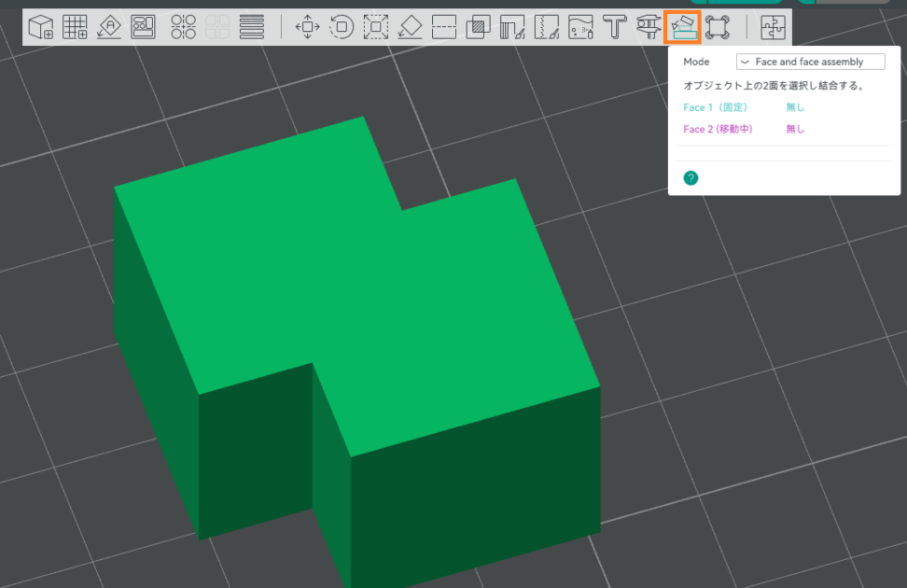Screen dimensions: 907x588
Task: Click the '無し' value beside Face 2
Action: 795,129
